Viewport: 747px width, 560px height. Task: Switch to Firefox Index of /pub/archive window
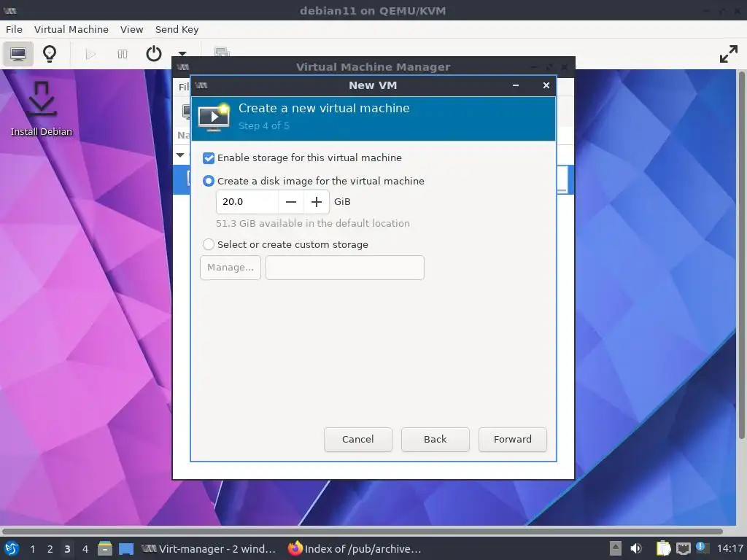click(x=355, y=549)
